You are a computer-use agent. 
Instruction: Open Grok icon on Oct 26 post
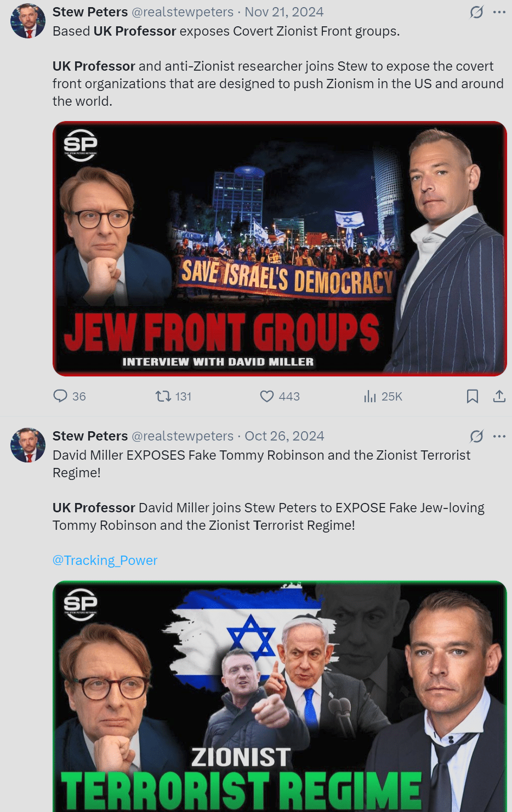pos(477,436)
